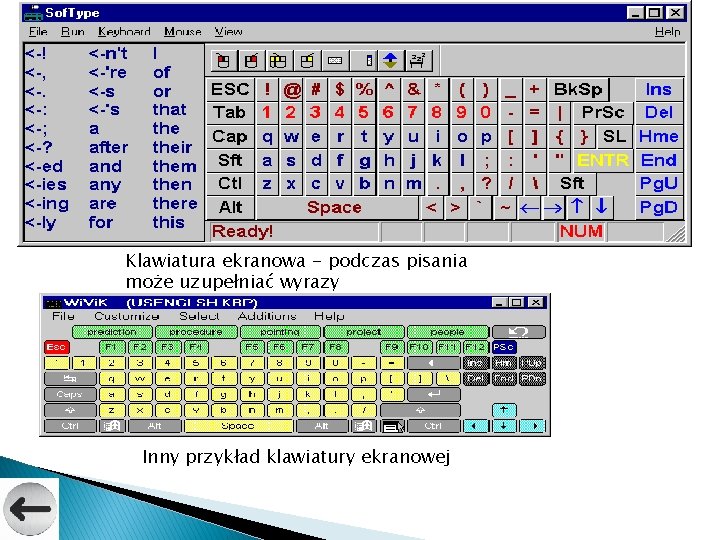Select the double-click mouse icon in toolbar
This screenshot has height=540, width=720.
pyautogui.click(x=279, y=61)
